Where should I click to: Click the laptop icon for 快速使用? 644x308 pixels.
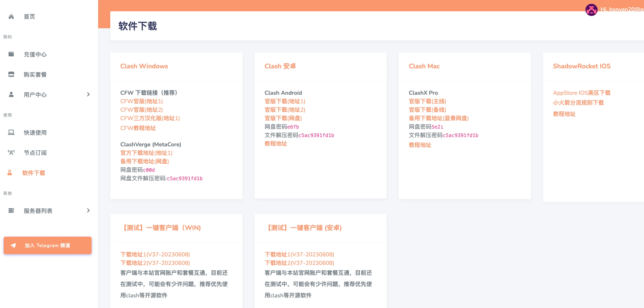[x=11, y=132]
